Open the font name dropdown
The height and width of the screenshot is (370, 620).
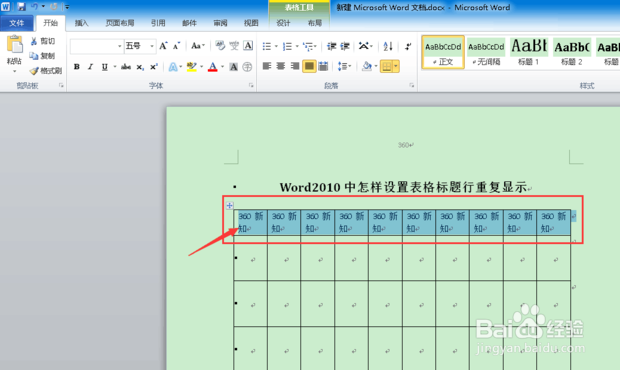119,46
